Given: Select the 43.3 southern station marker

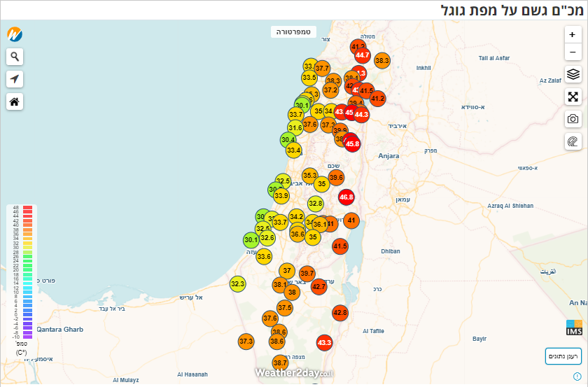Looking at the screenshot, I should tap(324, 343).
